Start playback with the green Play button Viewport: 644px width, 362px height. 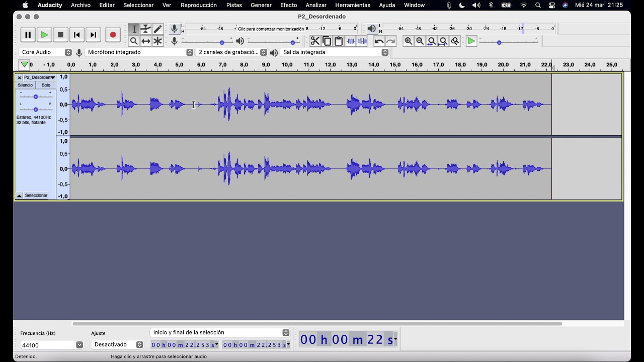tap(44, 35)
